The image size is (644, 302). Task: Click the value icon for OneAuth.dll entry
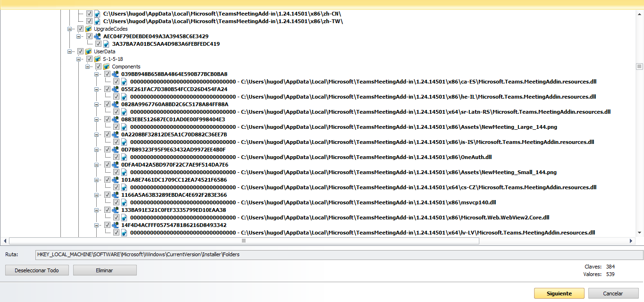[124, 157]
